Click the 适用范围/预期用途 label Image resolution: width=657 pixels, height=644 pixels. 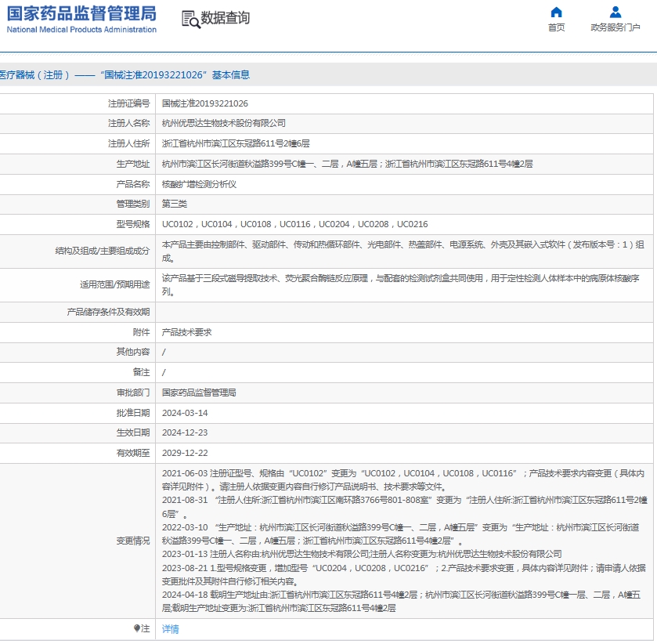114,284
